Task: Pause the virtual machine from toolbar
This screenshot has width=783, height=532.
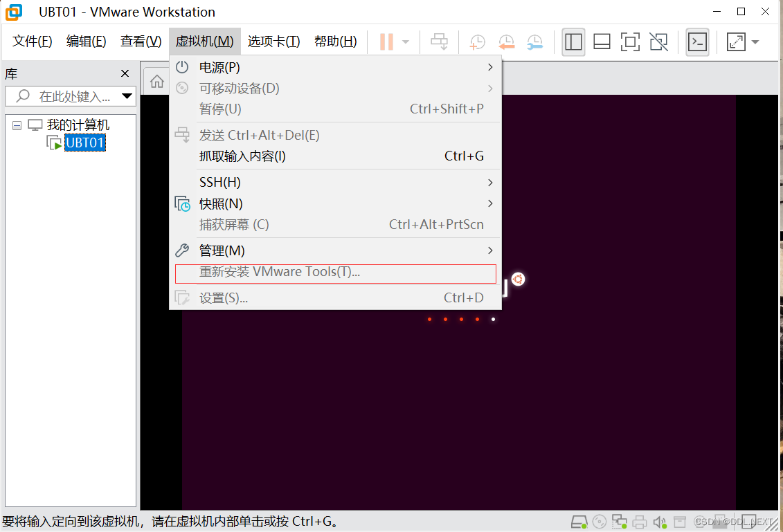Action: [386, 42]
